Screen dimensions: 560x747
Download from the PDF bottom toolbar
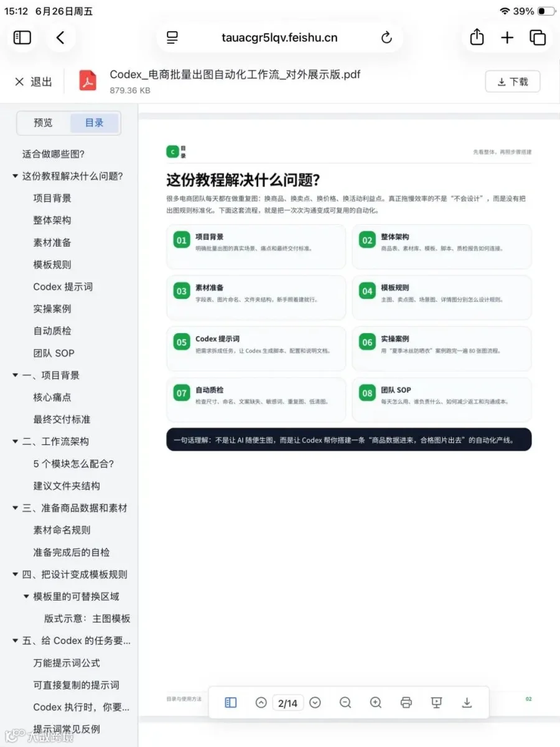[467, 703]
